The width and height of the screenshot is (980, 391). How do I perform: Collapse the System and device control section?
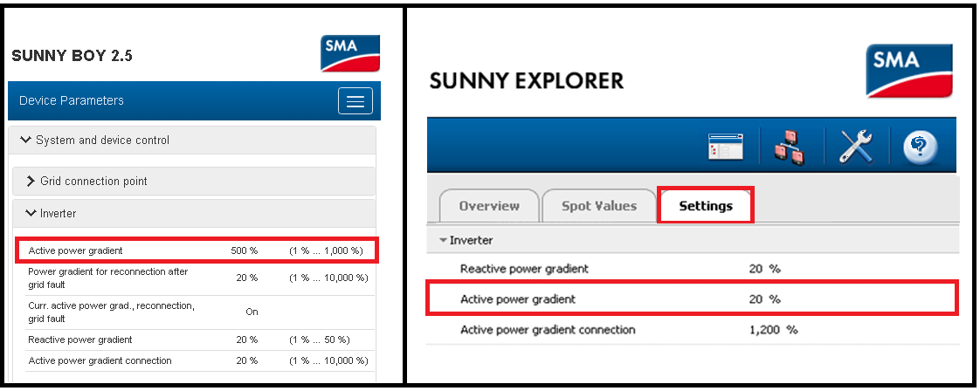pos(25,140)
